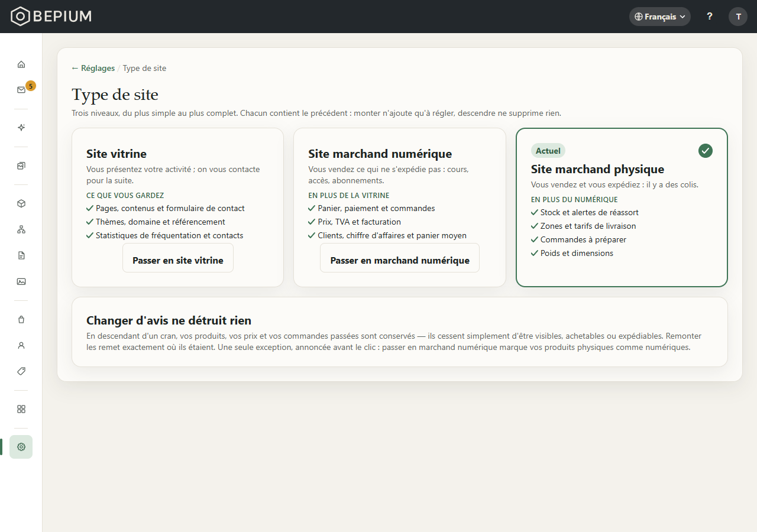Open the user avatar T menu
The width and height of the screenshot is (757, 532).
point(738,17)
